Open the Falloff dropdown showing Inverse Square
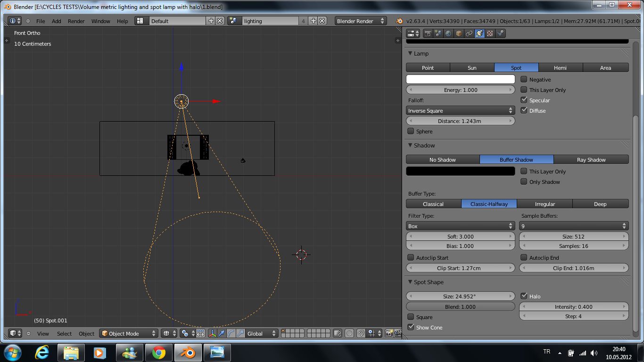Screen dimensions: 644x362 click(x=460, y=110)
